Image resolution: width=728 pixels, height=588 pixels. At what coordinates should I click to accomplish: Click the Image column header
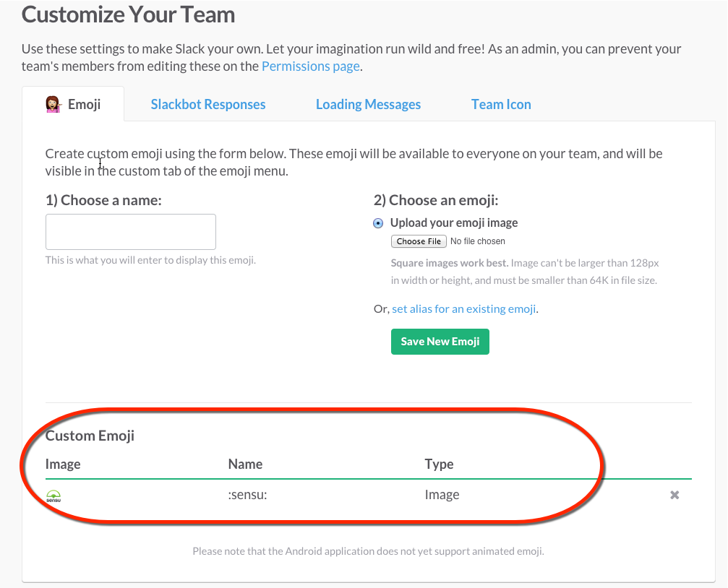63,464
